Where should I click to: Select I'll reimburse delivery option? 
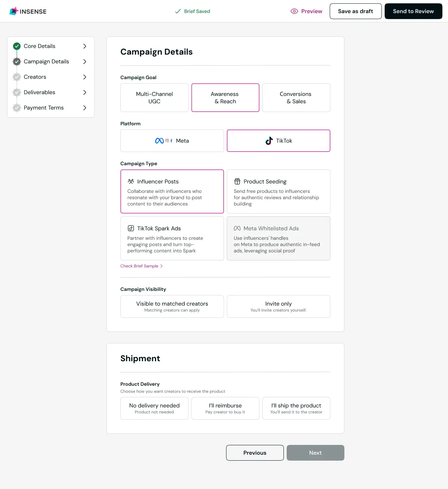[225, 408]
